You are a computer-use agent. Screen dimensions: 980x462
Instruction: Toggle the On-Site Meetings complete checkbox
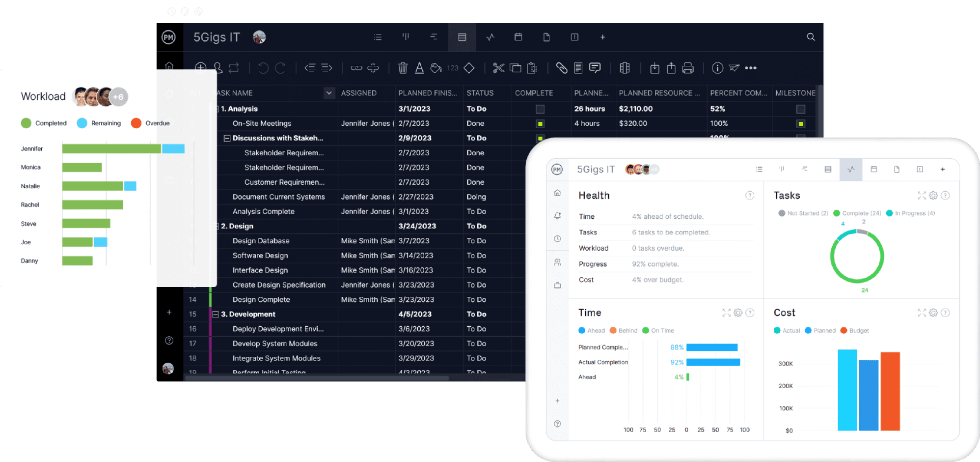(x=541, y=123)
